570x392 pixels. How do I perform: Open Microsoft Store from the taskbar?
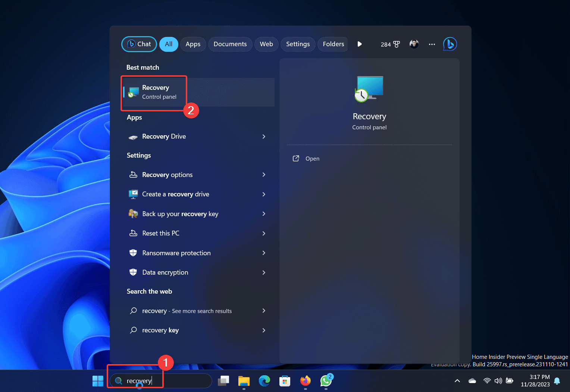coord(285,381)
